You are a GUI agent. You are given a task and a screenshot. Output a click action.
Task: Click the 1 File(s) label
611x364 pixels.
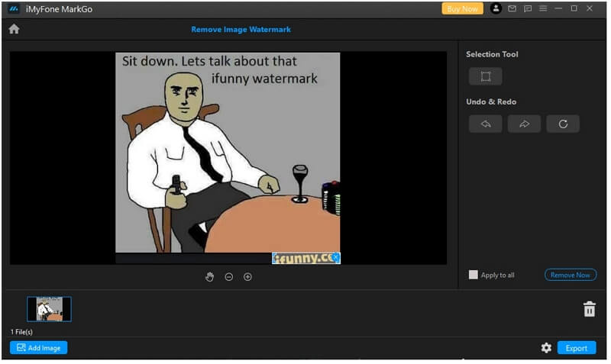click(22, 333)
